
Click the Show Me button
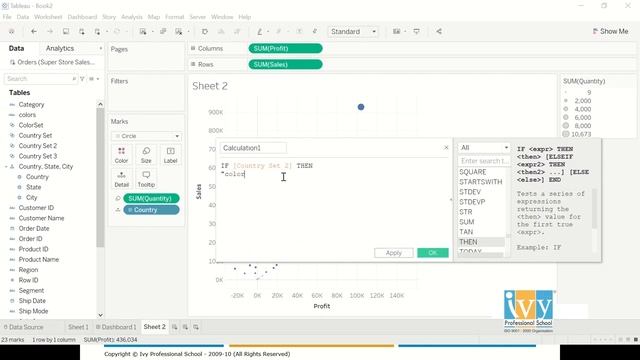click(x=611, y=31)
